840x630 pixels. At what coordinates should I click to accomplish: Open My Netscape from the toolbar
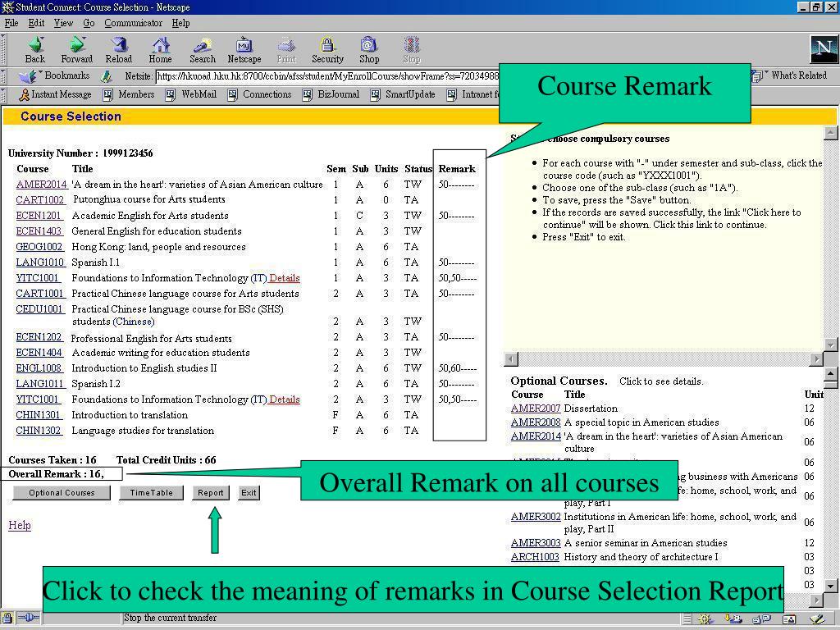pos(244,50)
